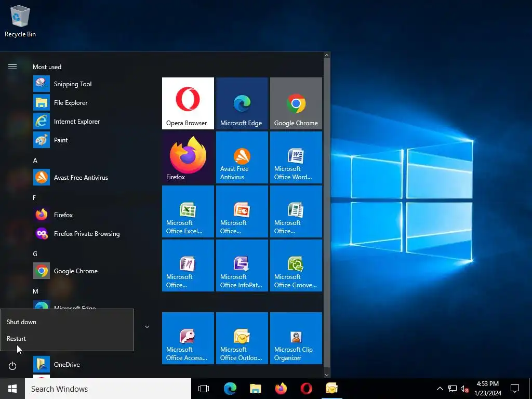This screenshot has height=399, width=532.
Task: Click the Start menu scrollbar down arrow
Action: 326,375
